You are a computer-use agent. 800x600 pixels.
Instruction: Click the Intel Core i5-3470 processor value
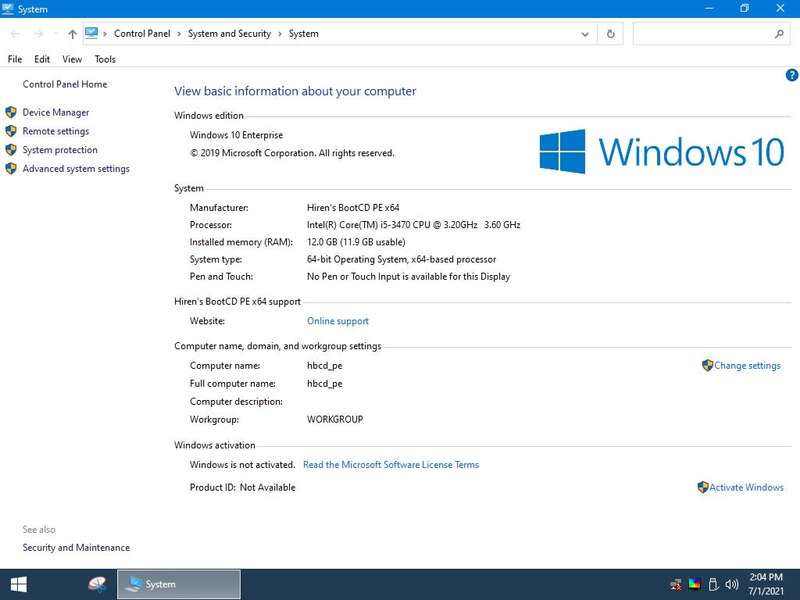click(414, 225)
